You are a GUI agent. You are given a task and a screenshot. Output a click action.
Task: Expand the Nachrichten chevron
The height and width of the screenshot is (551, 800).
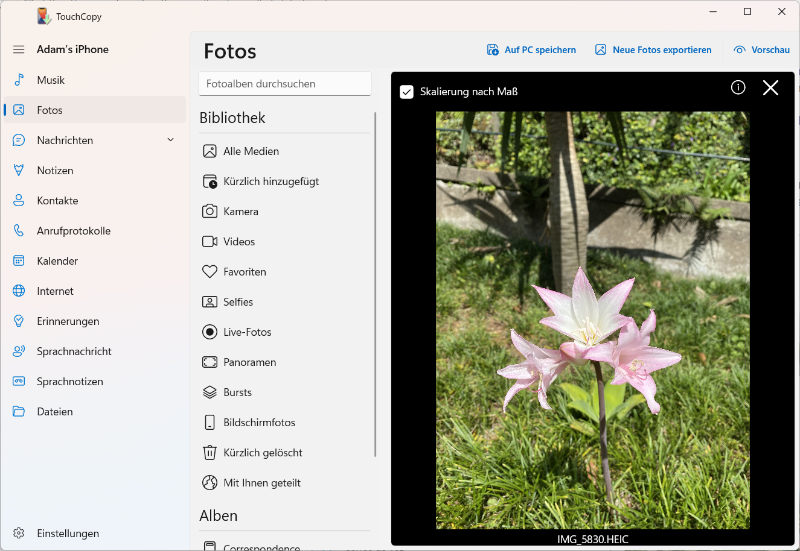pyautogui.click(x=170, y=140)
